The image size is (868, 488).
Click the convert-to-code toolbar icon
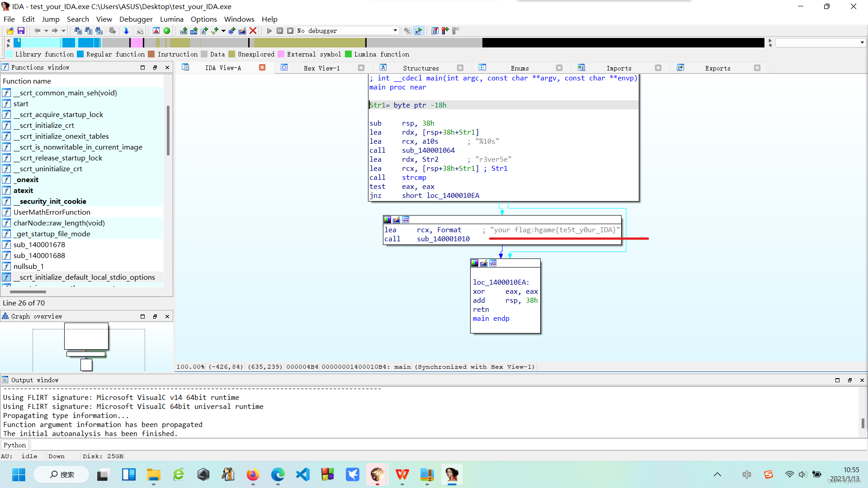(184, 31)
